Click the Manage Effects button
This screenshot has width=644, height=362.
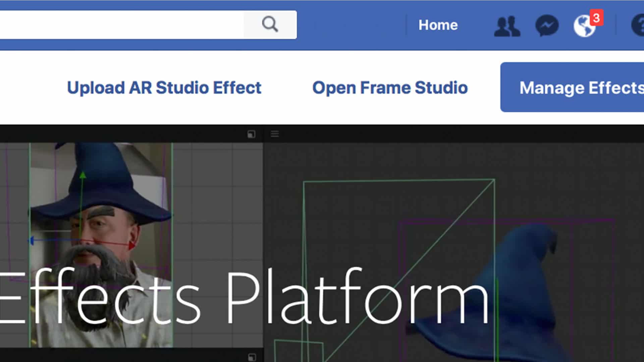572,87
